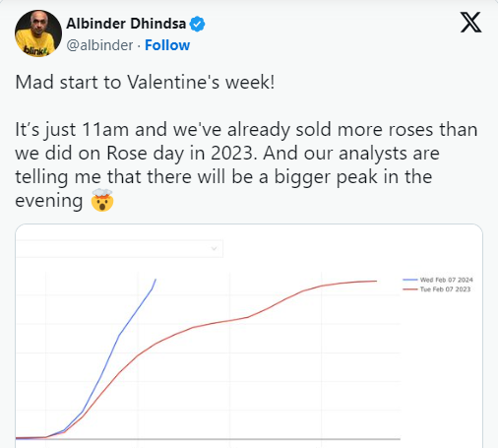This screenshot has height=448, width=498.
Task: Select the red 2023 curve plateau
Action: coord(349,283)
